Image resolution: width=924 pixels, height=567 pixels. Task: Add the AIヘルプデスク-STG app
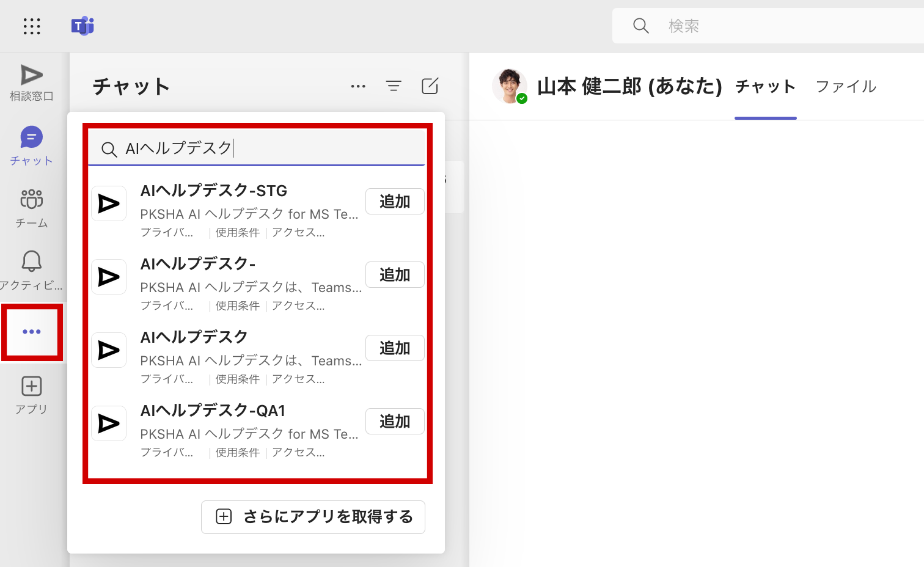point(395,202)
